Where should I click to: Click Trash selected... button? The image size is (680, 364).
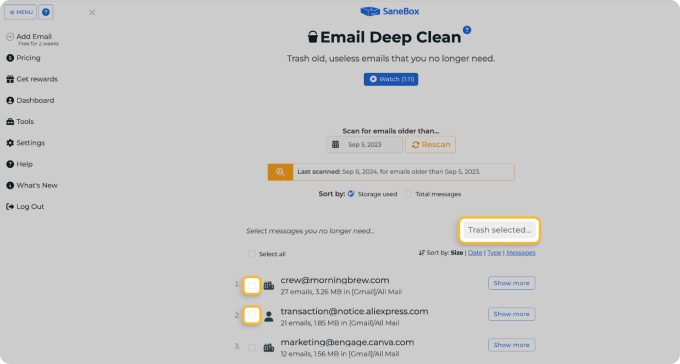click(499, 230)
